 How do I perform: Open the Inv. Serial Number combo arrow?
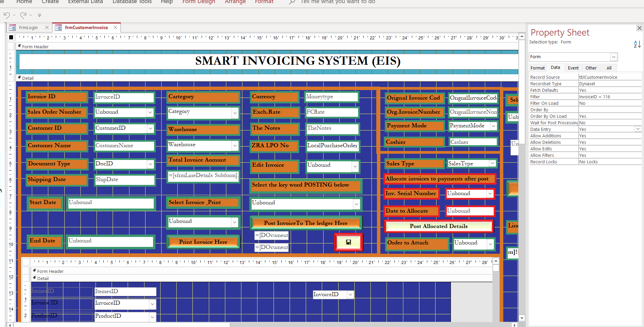[x=490, y=193]
